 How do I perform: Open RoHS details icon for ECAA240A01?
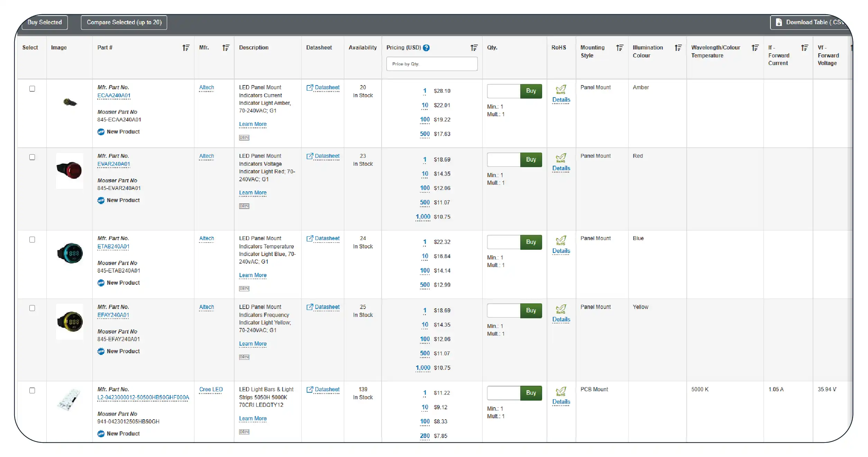[561, 90]
